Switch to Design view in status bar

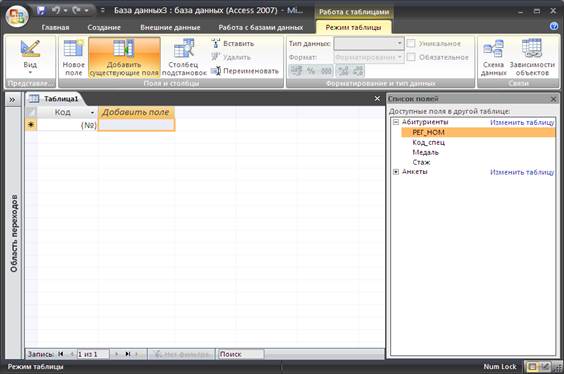click(x=545, y=366)
